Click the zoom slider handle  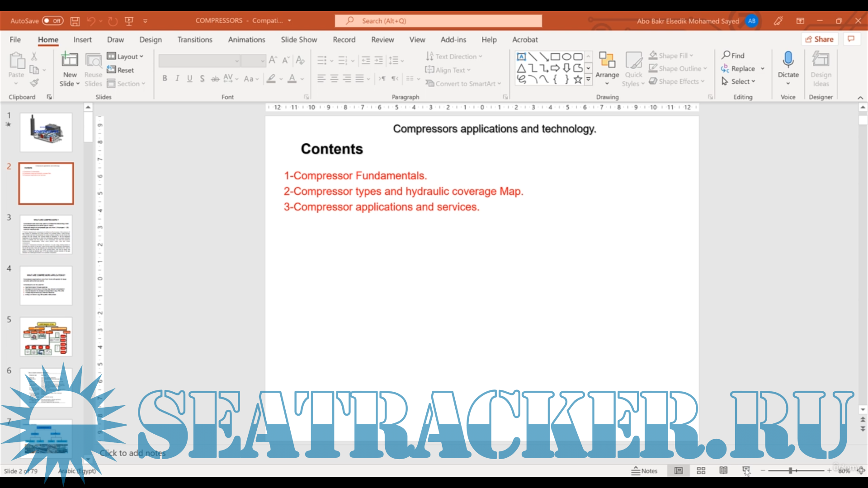pyautogui.click(x=791, y=471)
